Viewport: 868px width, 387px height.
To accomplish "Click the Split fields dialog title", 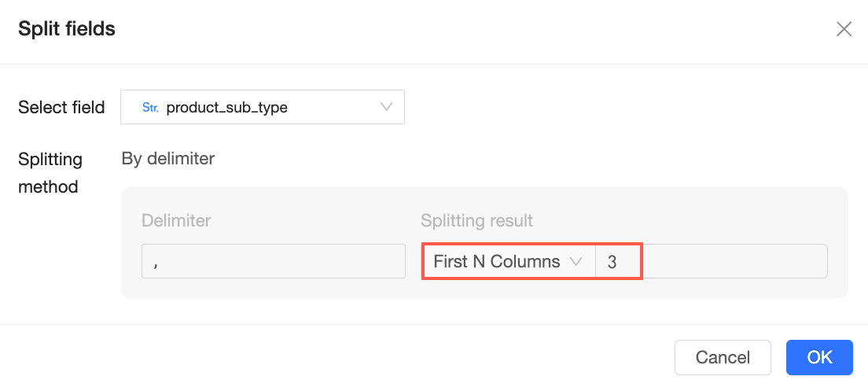I will click(x=67, y=30).
